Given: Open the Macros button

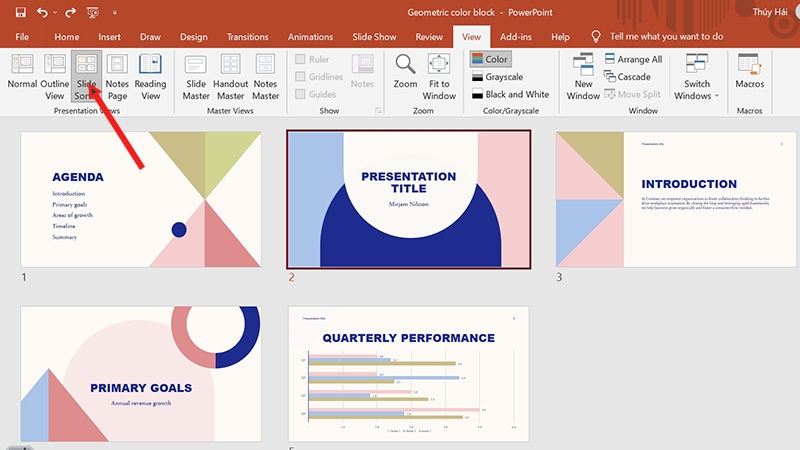Looking at the screenshot, I should [x=749, y=71].
